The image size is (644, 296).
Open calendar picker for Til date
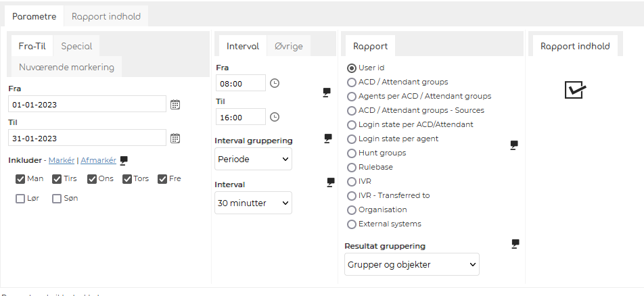175,139
